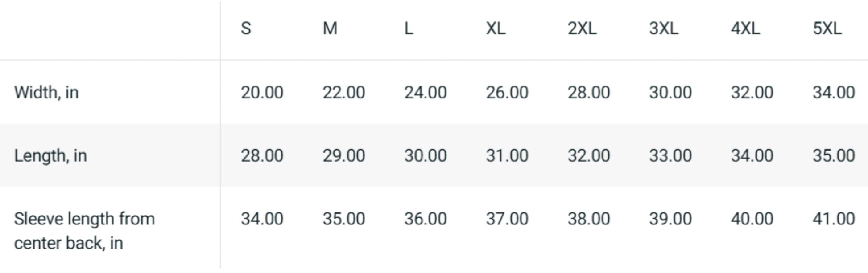This screenshot has width=868, height=273.
Task: Select the width value for size 4XL
Action: click(752, 93)
